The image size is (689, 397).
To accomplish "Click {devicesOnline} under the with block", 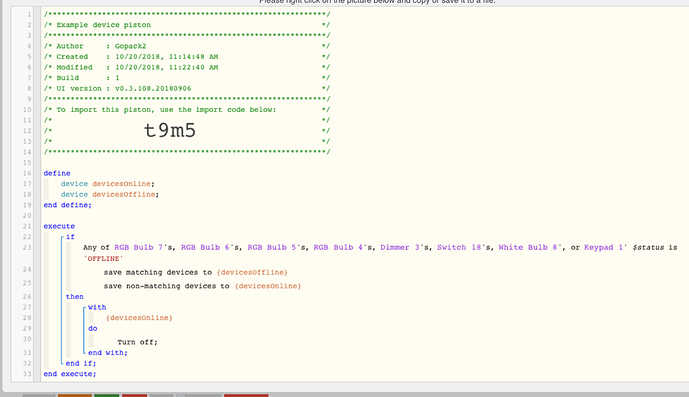I will (139, 318).
